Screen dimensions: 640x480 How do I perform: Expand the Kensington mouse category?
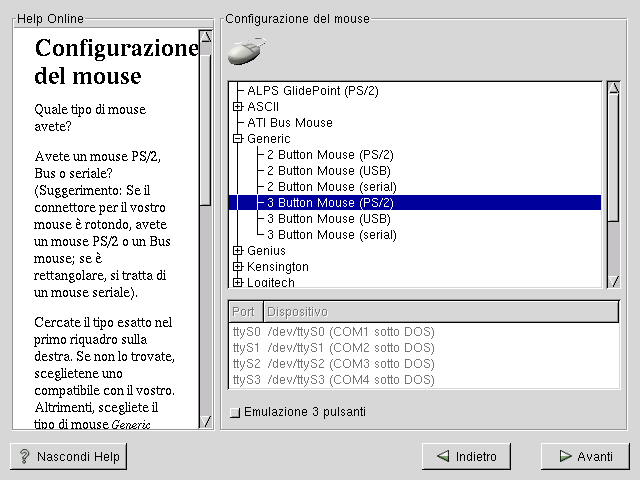click(237, 267)
